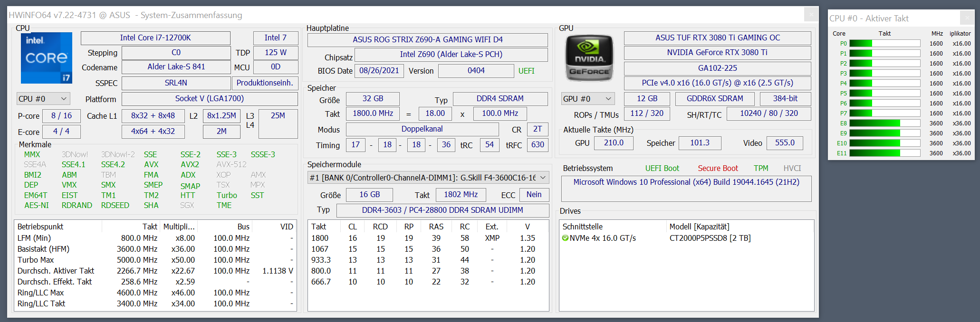Image resolution: width=980 pixels, height=322 pixels.
Task: Select the 1800 XMP timing row
Action: [428, 238]
